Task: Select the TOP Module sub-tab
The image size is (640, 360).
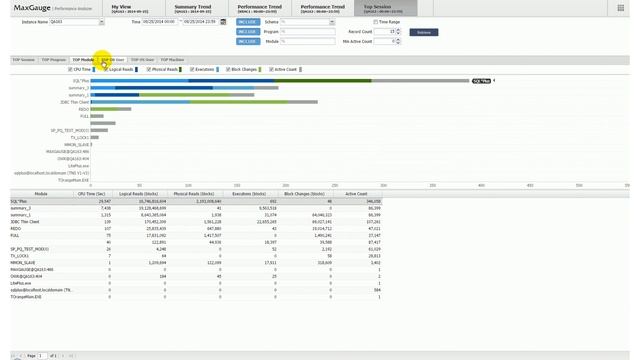Action: 83,60
